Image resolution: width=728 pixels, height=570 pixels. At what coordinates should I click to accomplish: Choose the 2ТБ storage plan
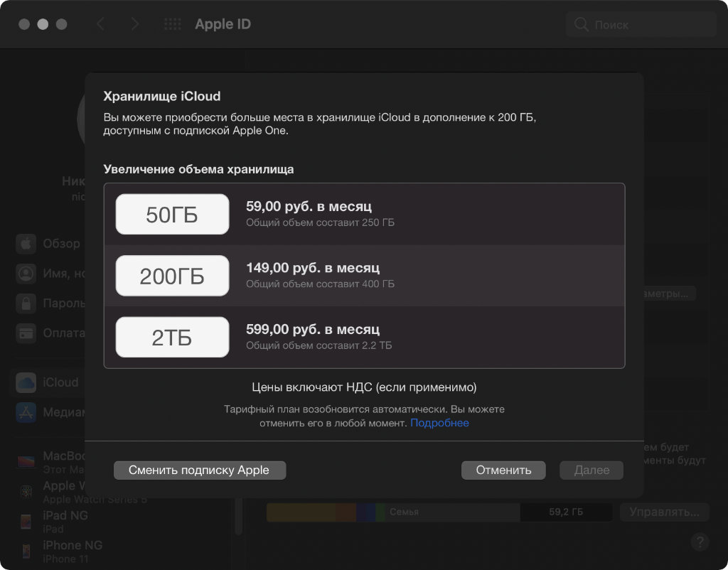172,337
